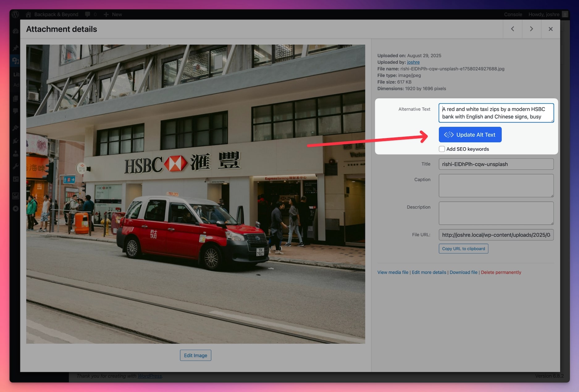This screenshot has width=579, height=392.
Task: Open Appearance brush icon in the sidebar
Action: [x=15, y=128]
